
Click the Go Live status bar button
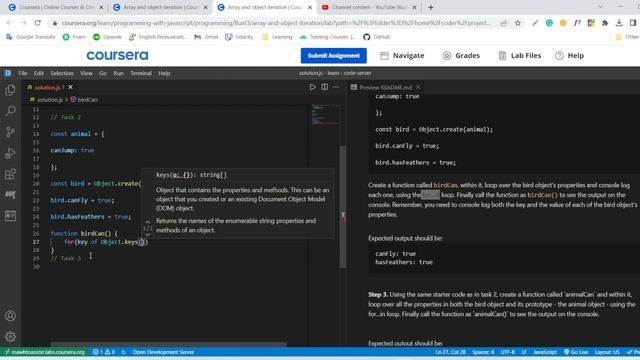[576, 352]
